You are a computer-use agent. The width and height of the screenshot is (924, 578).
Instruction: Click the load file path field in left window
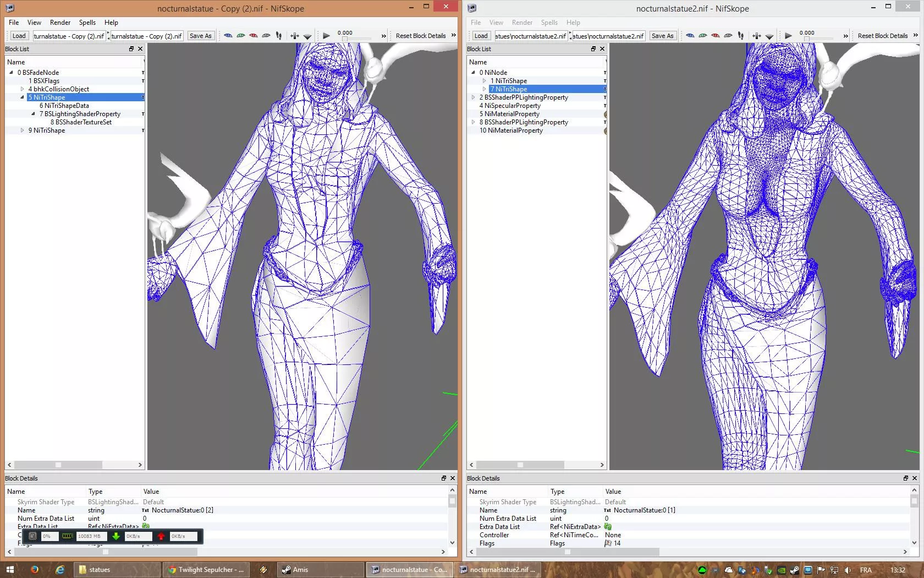[69, 36]
